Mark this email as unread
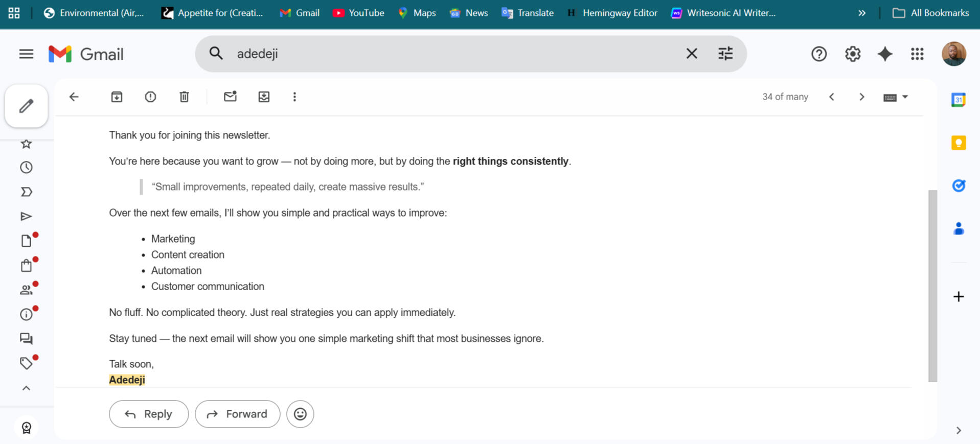This screenshot has width=980, height=444. tap(230, 97)
